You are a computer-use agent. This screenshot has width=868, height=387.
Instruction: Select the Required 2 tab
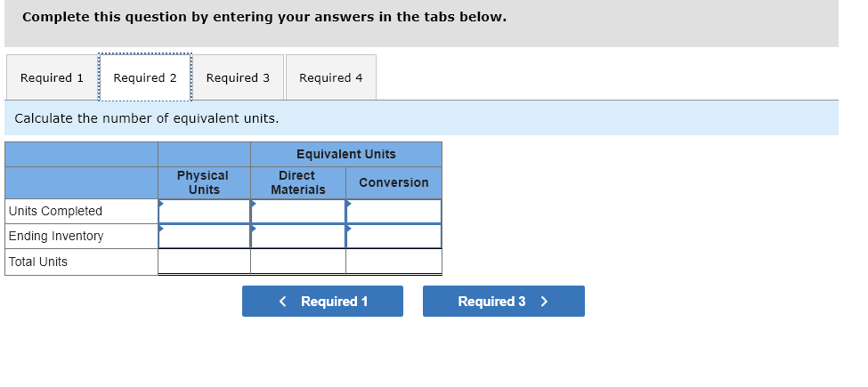[x=145, y=77]
